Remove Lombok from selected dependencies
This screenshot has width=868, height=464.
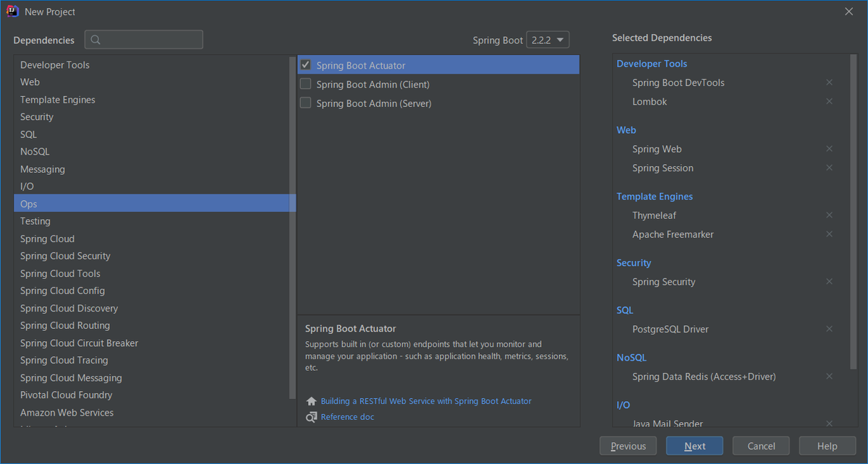coord(829,101)
